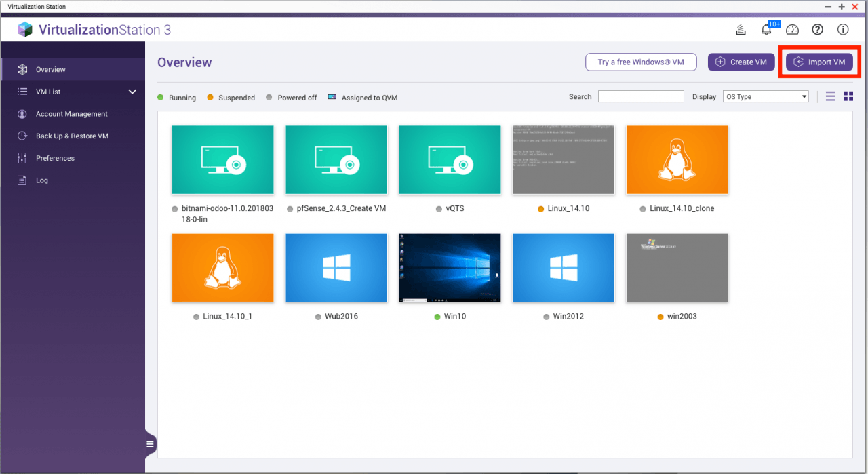Viewport: 868px width, 474px height.
Task: Open Account Management in the sidebar
Action: (x=71, y=114)
